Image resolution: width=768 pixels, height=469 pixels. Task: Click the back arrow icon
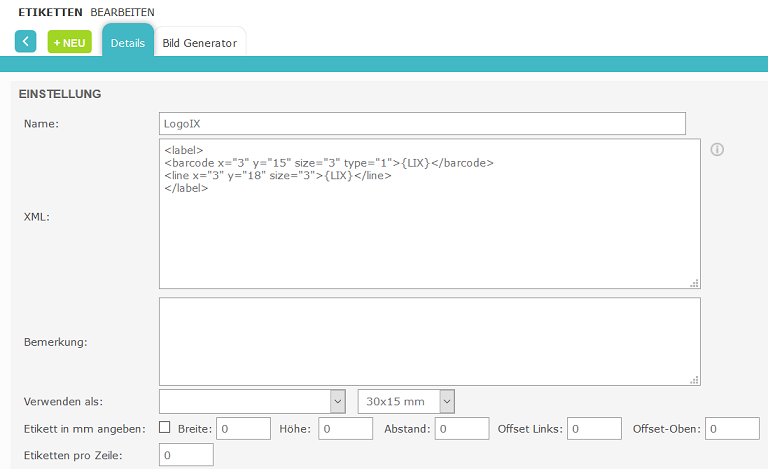pos(26,42)
